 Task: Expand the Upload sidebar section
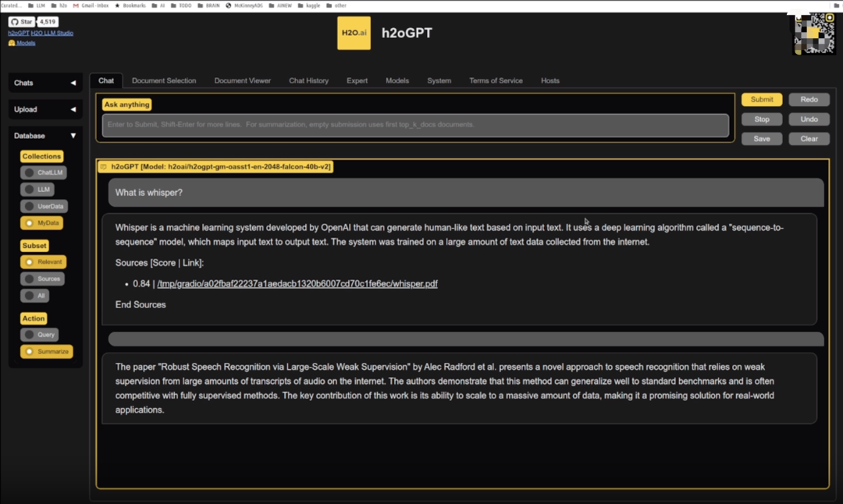[x=45, y=109]
